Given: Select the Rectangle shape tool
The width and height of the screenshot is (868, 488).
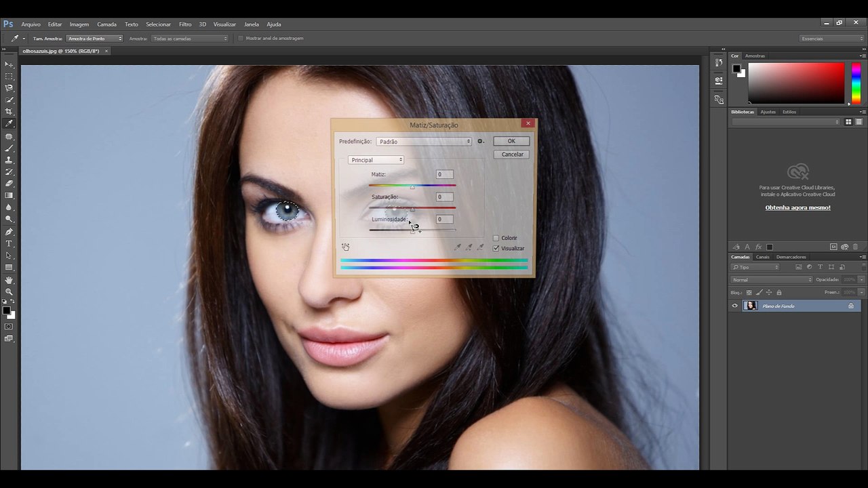Looking at the screenshot, I should pyautogui.click(x=9, y=267).
